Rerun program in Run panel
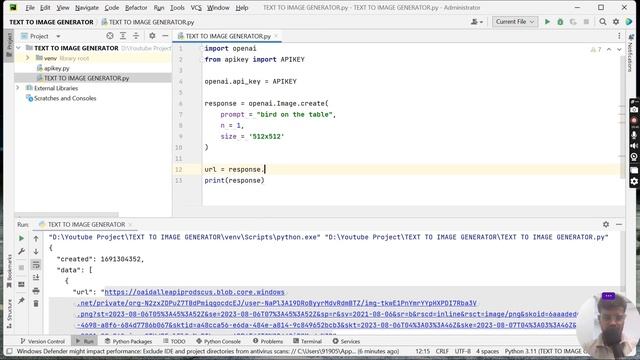The image size is (640, 360). (x=21, y=238)
